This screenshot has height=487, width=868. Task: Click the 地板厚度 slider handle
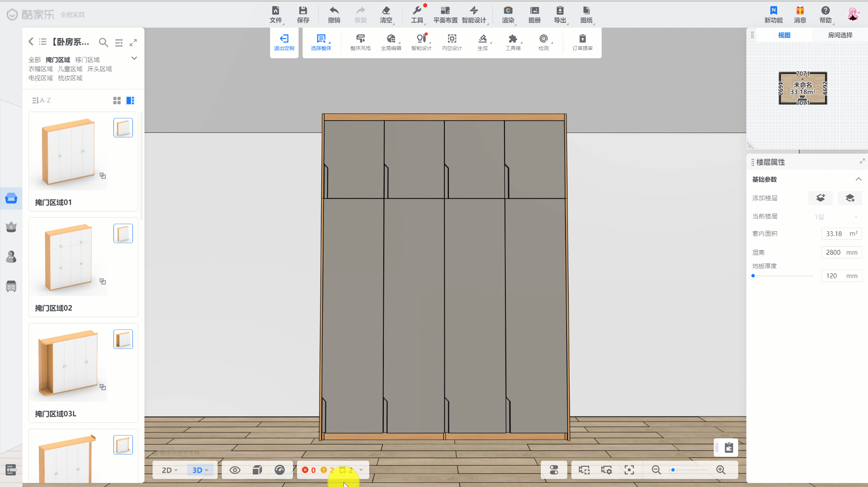[x=753, y=276]
